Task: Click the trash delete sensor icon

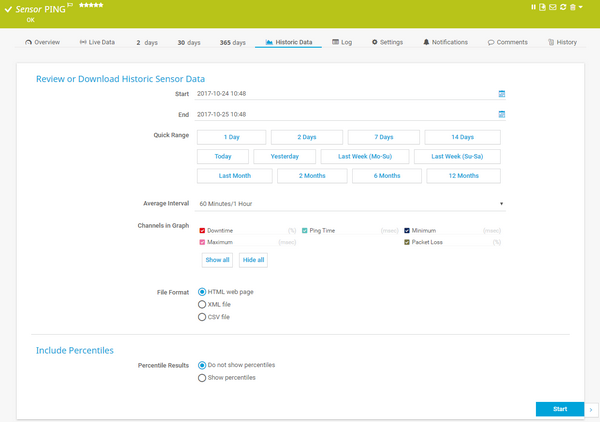Action: tap(572, 7)
